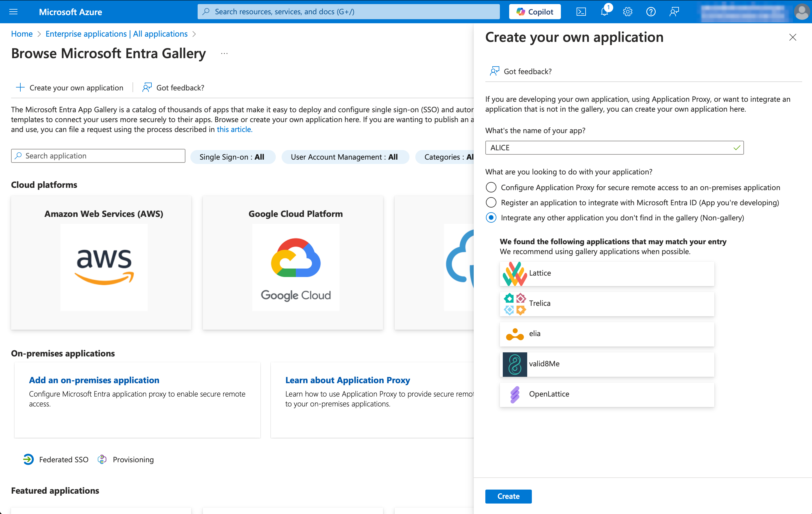Open the Azure portal hamburger menu
Screen dimensions: 812x514
pyautogui.click(x=13, y=12)
